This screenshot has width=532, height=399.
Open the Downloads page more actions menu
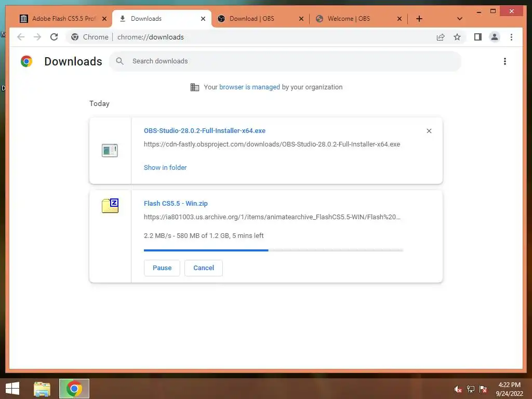click(505, 61)
